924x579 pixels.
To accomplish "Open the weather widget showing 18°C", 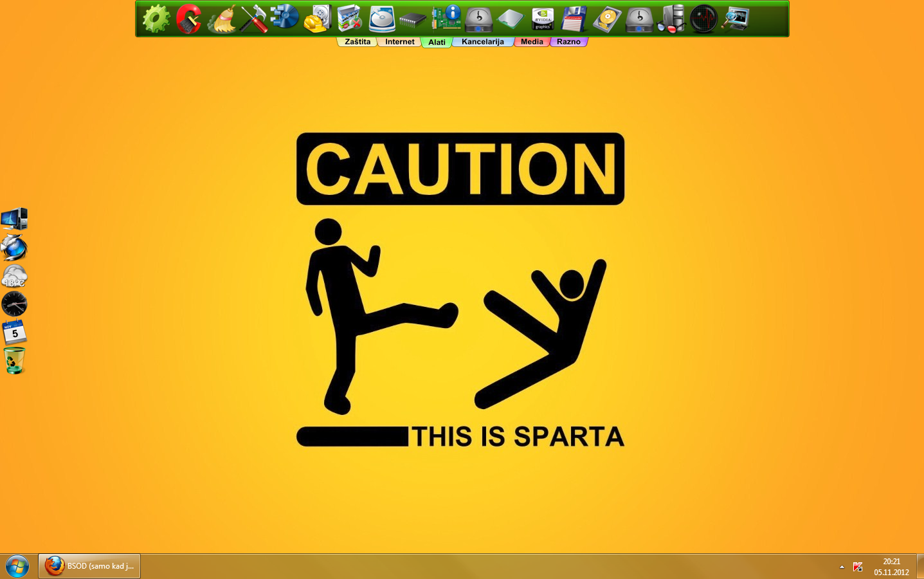I will point(14,276).
